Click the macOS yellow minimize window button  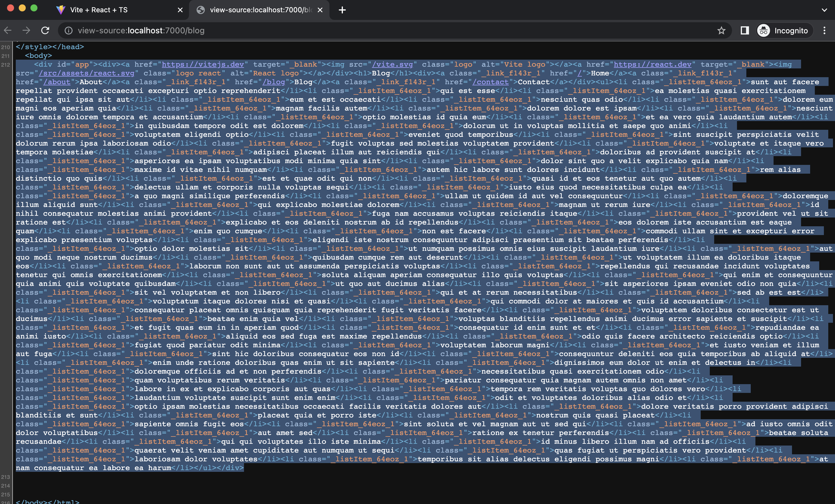(x=22, y=8)
